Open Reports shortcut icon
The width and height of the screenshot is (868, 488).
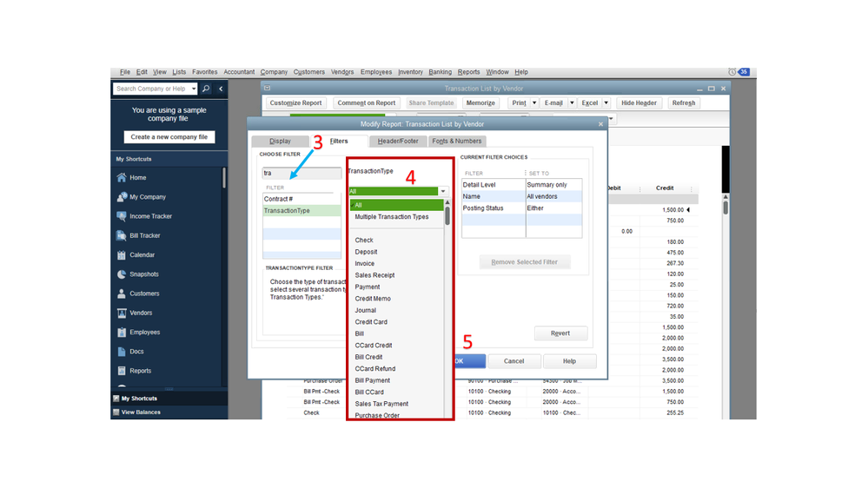pos(122,371)
